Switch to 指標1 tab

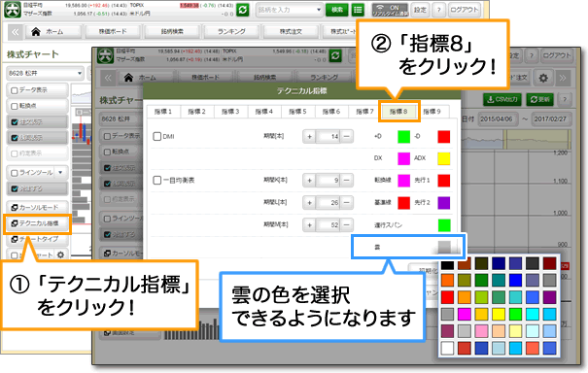163,112
